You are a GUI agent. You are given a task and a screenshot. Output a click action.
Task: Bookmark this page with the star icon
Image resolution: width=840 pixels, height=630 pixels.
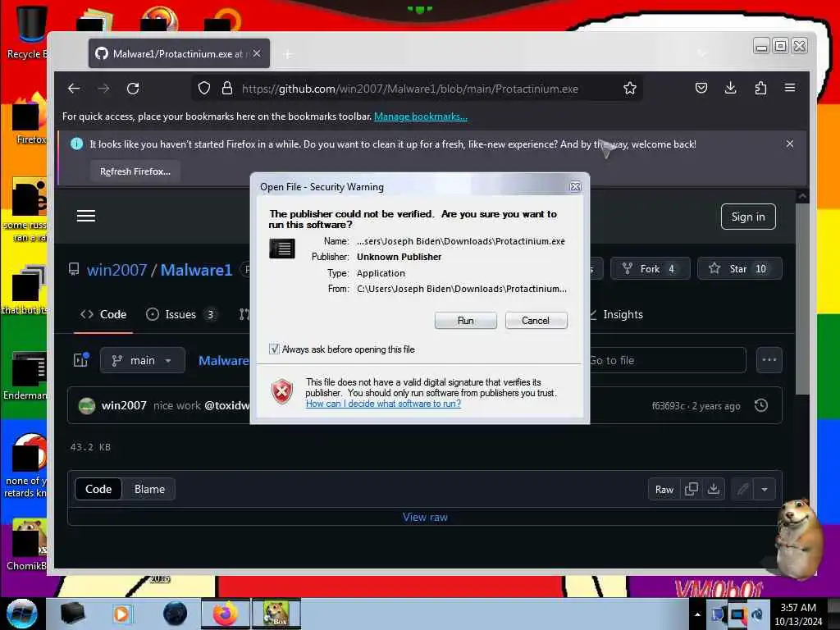(630, 89)
